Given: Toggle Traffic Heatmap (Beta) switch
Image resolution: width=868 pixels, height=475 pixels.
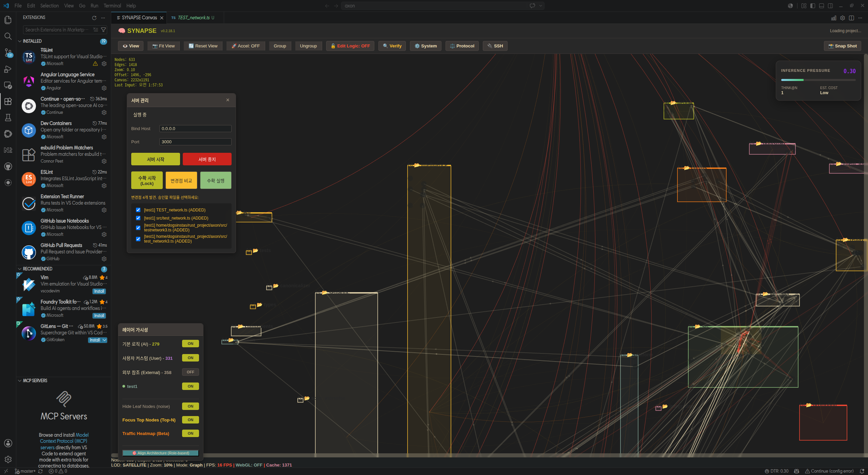Looking at the screenshot, I should pyautogui.click(x=191, y=433).
